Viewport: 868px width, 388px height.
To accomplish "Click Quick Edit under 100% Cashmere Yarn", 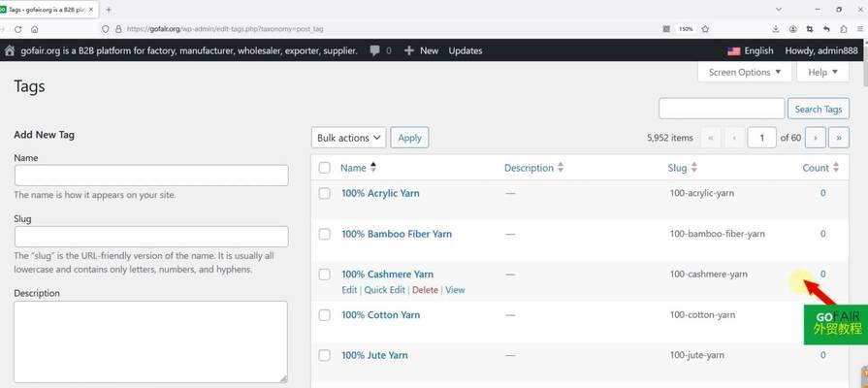I will (384, 290).
